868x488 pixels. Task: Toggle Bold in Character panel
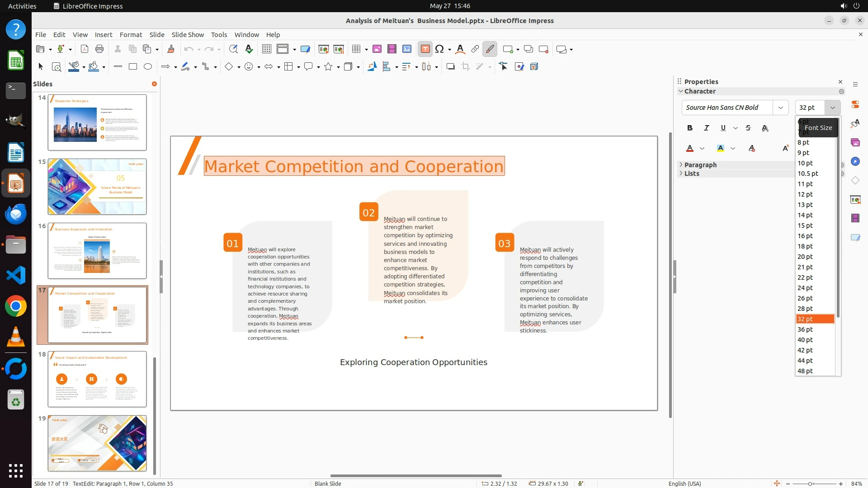coord(689,128)
